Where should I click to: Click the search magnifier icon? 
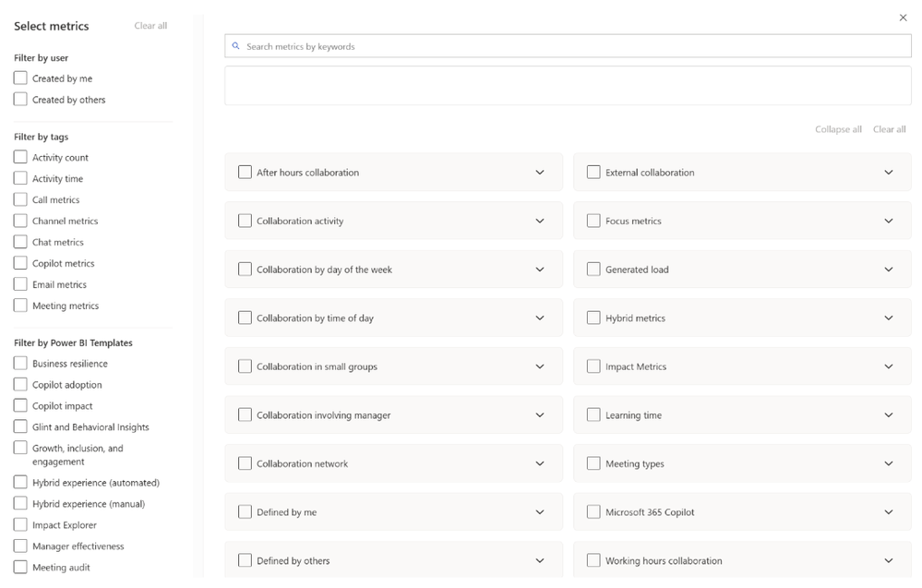[x=236, y=46]
